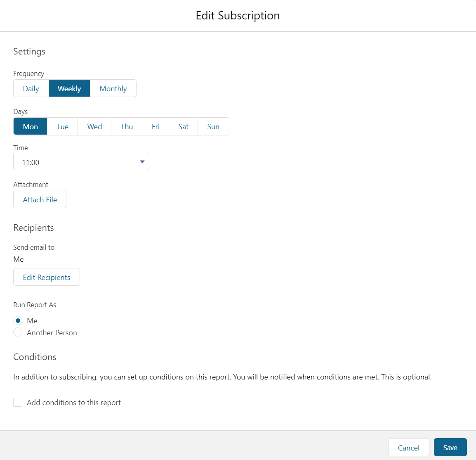
Task: Select Daily frequency option
Action: (x=31, y=88)
